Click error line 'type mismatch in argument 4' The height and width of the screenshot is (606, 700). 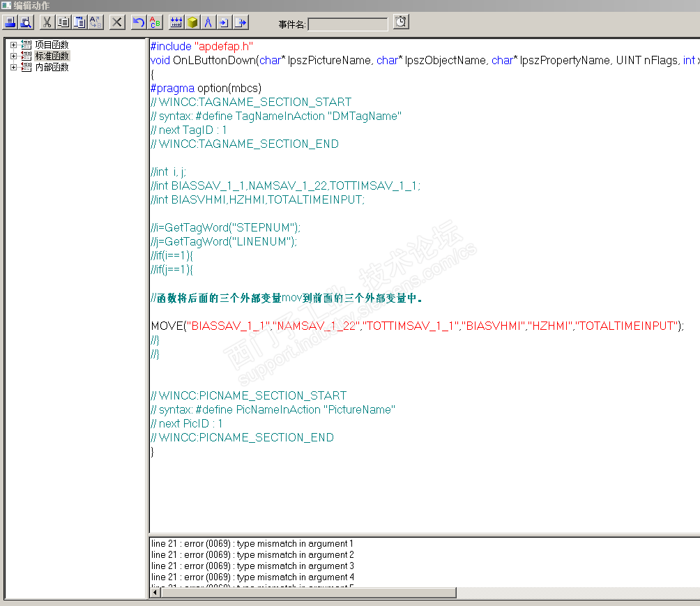click(252, 577)
